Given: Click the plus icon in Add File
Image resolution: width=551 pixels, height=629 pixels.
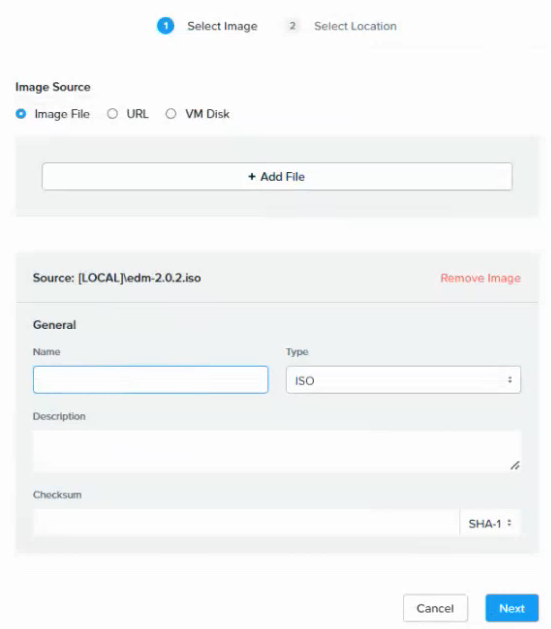Looking at the screenshot, I should pos(252,177).
